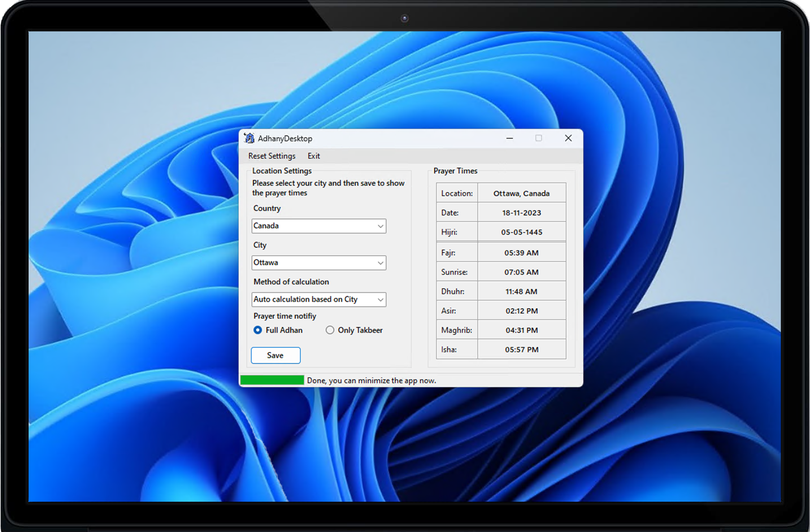Click the green progress bar at the bottom
Viewport: 810px width, 532px height.
272,380
